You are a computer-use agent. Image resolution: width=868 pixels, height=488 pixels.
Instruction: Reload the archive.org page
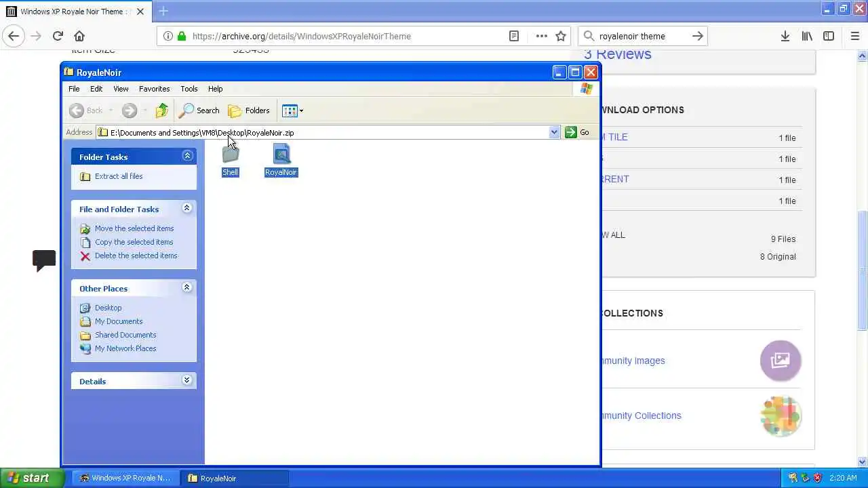point(58,36)
